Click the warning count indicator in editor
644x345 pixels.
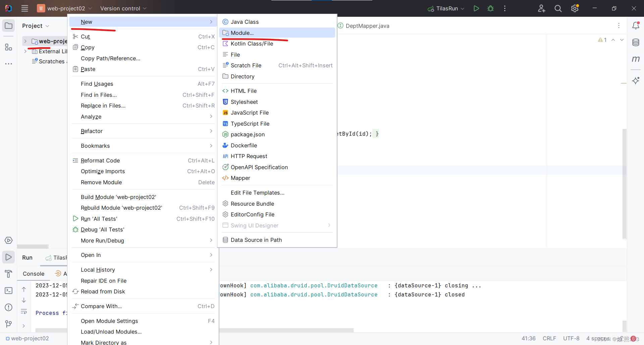coord(602,40)
